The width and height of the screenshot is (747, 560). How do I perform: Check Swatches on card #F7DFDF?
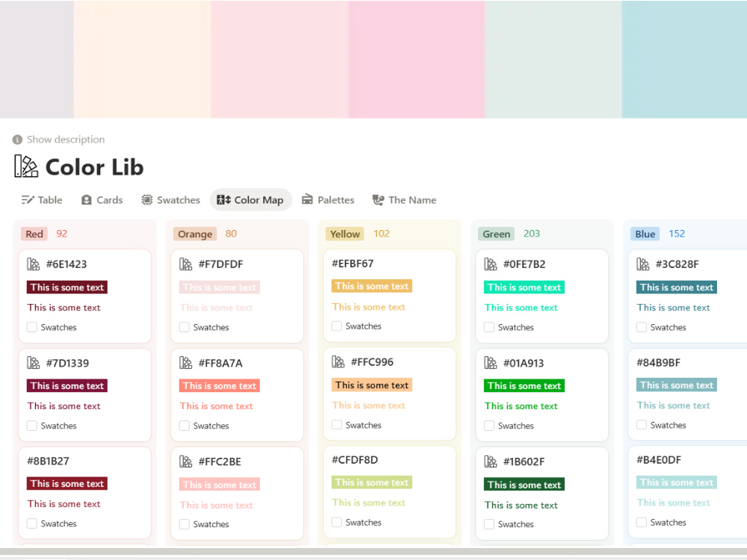(185, 327)
